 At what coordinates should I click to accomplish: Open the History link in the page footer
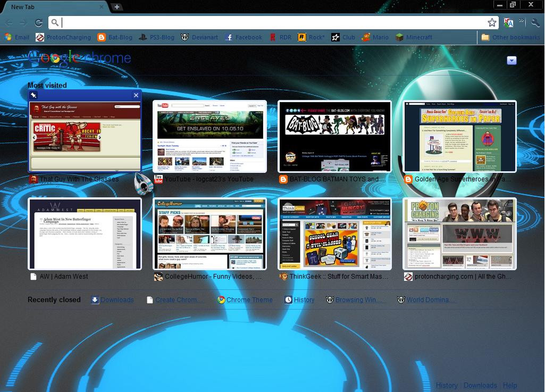pyautogui.click(x=447, y=386)
